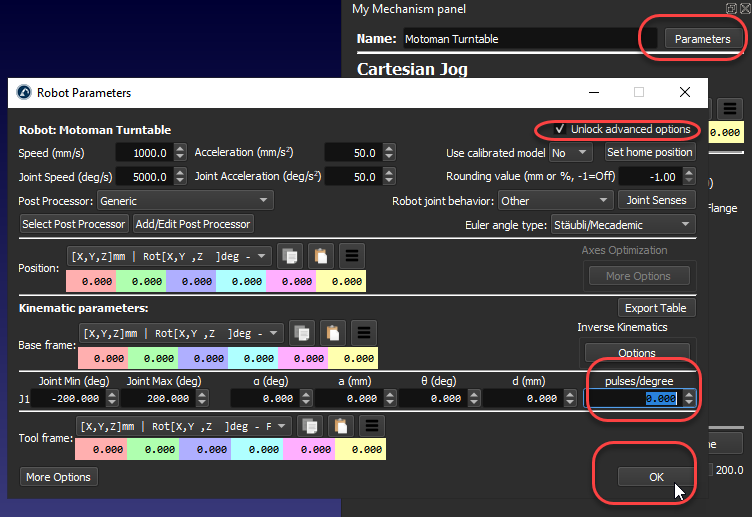This screenshot has width=752, height=517.
Task: Copy the Base frame values
Action: (x=303, y=333)
